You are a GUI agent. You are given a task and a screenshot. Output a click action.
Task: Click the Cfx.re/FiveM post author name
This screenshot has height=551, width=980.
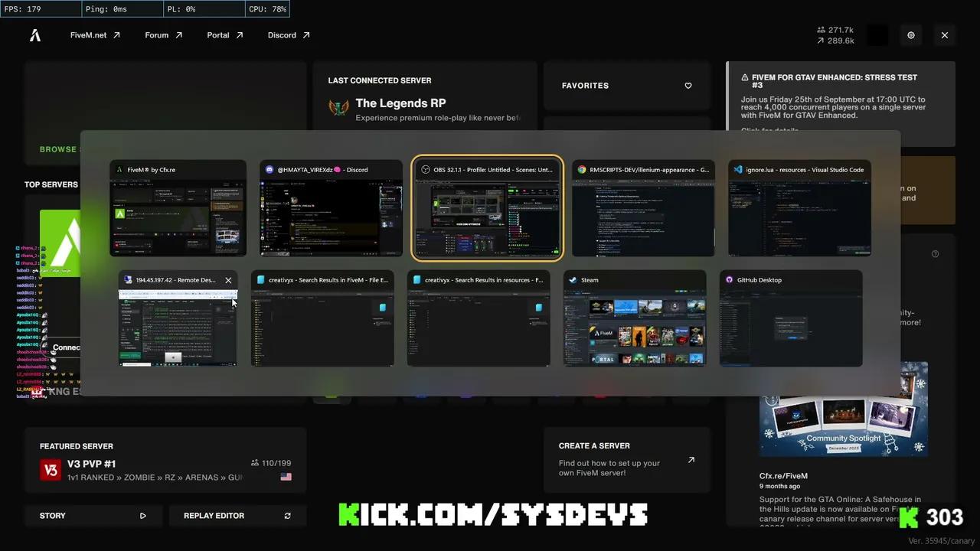[x=783, y=476]
